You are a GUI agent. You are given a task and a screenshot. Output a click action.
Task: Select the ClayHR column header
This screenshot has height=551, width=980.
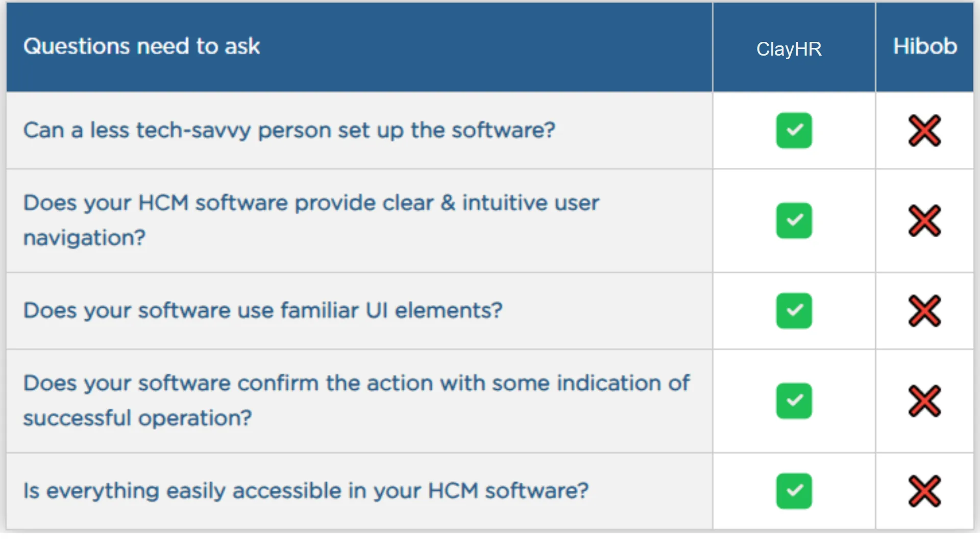pyautogui.click(x=789, y=49)
